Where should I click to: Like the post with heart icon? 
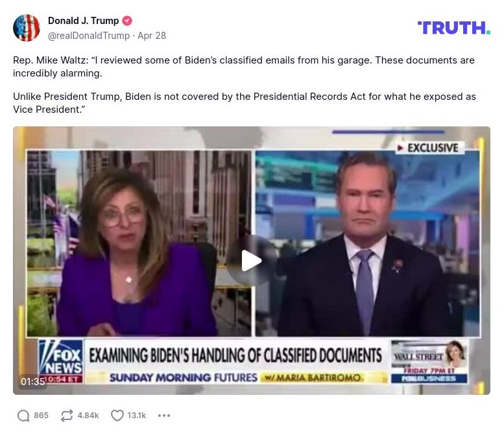(117, 416)
